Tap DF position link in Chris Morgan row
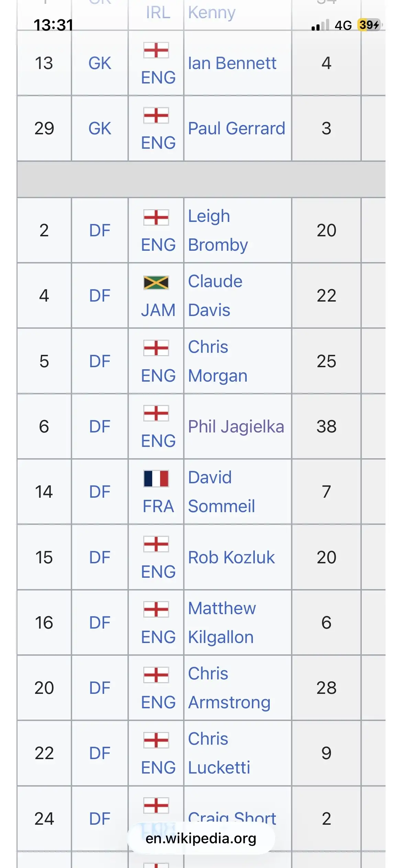Screen dimensions: 402x868 point(100,361)
